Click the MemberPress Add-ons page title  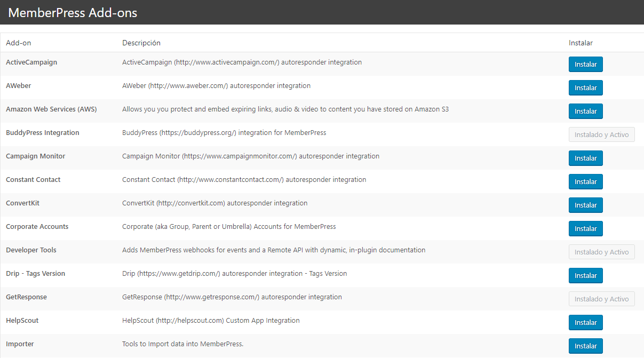(x=73, y=13)
